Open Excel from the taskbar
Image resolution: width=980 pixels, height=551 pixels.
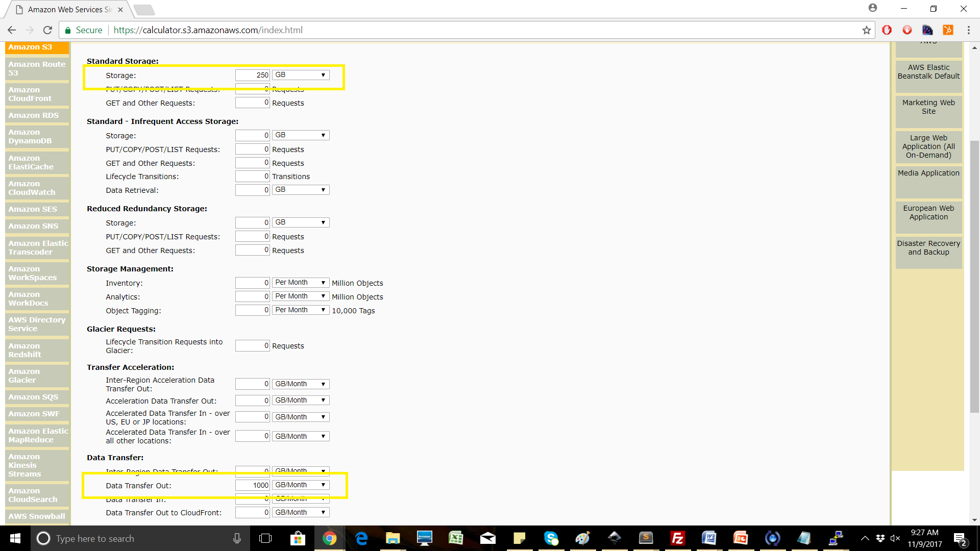(x=455, y=538)
